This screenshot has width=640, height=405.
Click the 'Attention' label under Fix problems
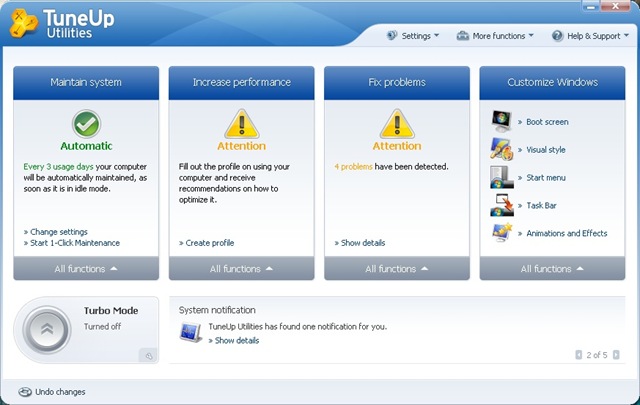pyautogui.click(x=397, y=146)
